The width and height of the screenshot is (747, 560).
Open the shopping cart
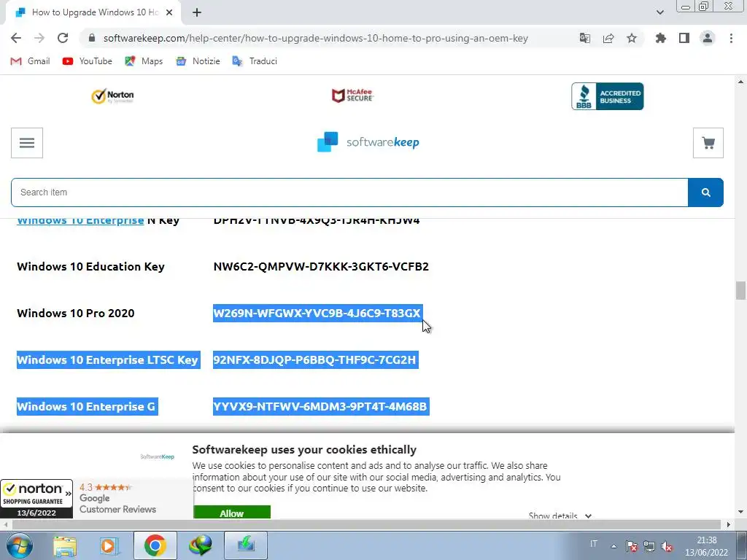pyautogui.click(x=708, y=143)
